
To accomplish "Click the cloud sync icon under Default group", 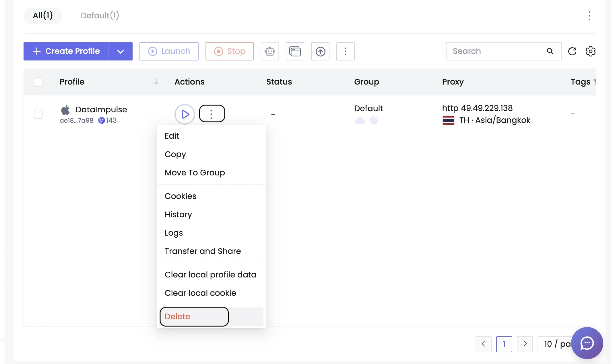I will (x=360, y=121).
